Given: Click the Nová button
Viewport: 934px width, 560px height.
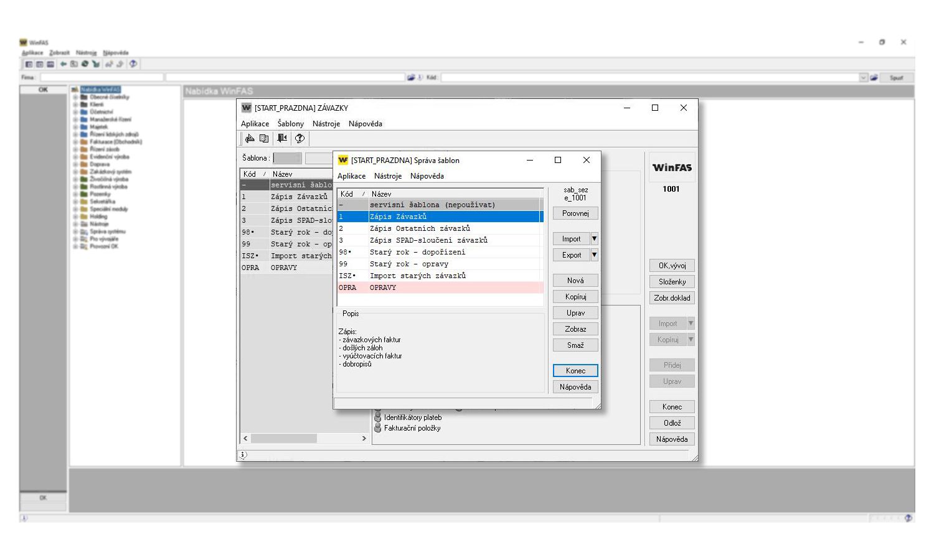Looking at the screenshot, I should pos(575,281).
